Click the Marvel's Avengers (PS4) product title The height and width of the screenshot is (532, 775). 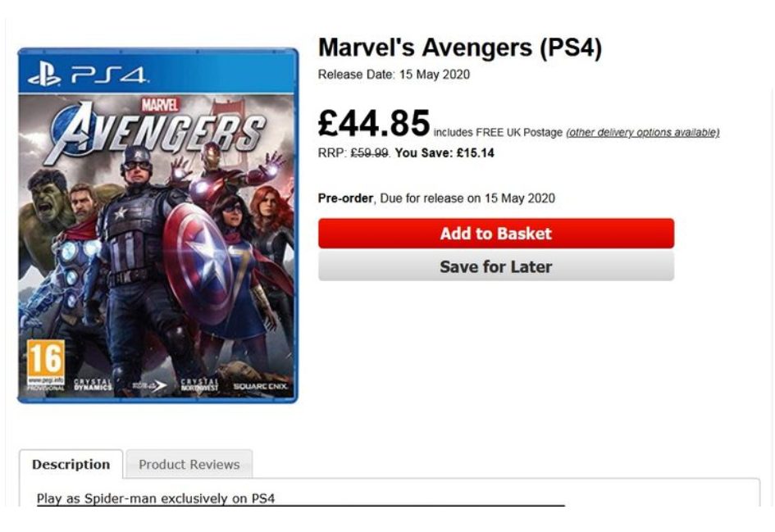click(x=459, y=48)
